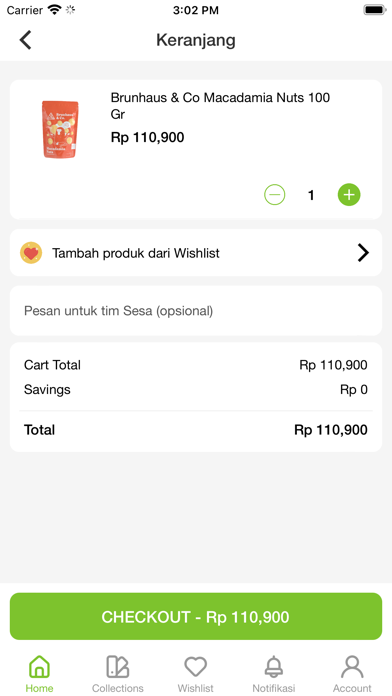Screen dimensions: 392x696
Task: Tap the battery status icon
Action: tap(375, 10)
